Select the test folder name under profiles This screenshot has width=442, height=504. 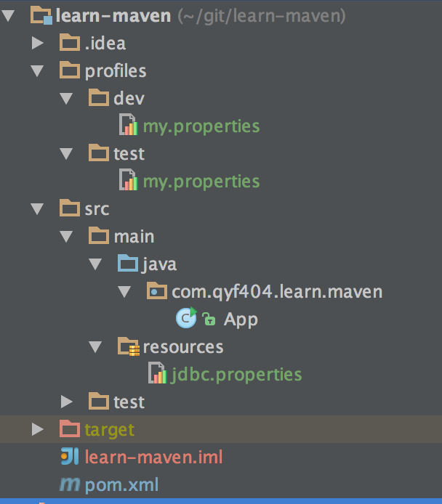point(129,154)
